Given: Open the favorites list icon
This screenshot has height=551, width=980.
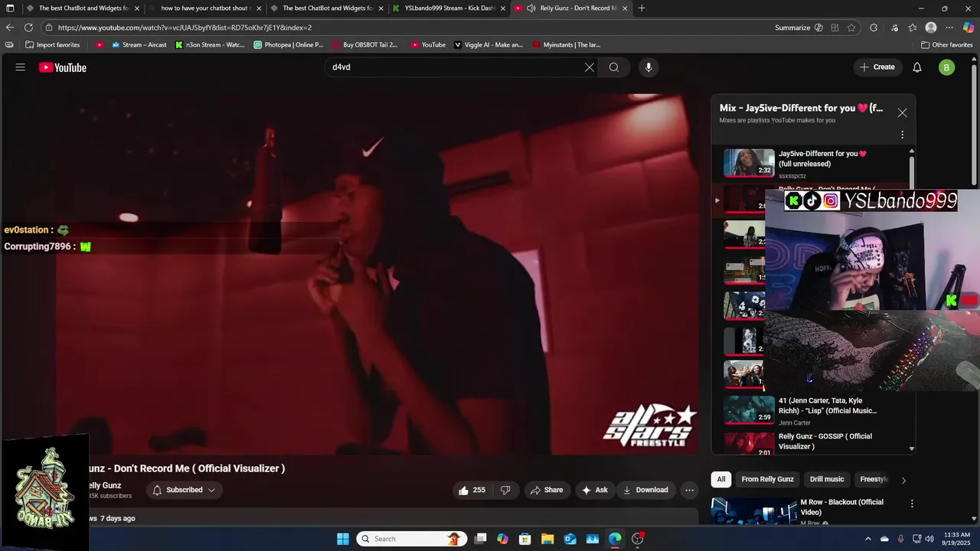Looking at the screenshot, I should [x=913, y=28].
